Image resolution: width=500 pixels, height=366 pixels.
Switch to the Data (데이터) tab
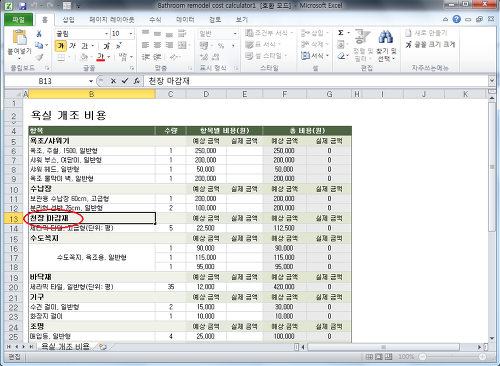pyautogui.click(x=185, y=19)
